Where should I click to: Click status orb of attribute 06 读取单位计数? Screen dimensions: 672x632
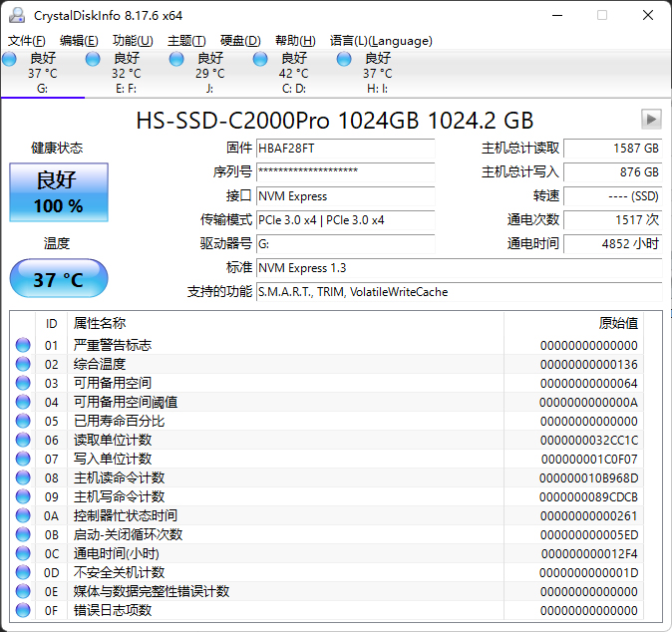[23, 440]
